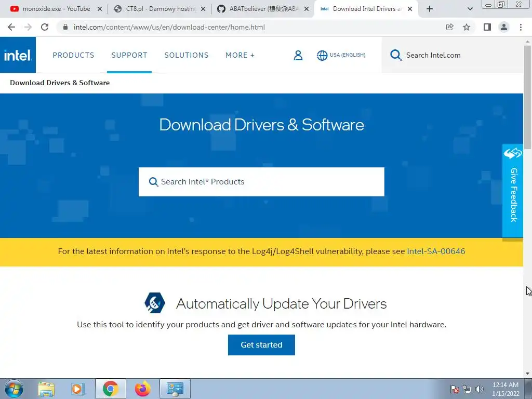Screen dimensions: 532x399
Task: Launch Firefox from the taskbar
Action: [142, 389]
